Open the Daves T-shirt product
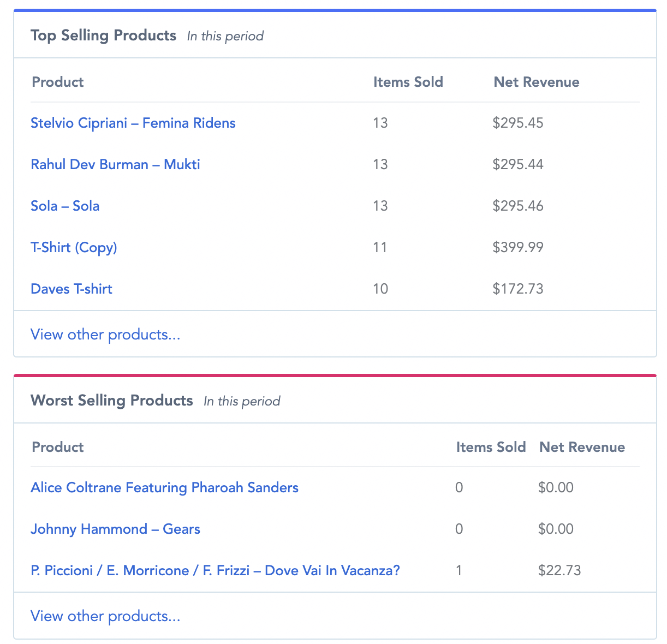 (71, 289)
